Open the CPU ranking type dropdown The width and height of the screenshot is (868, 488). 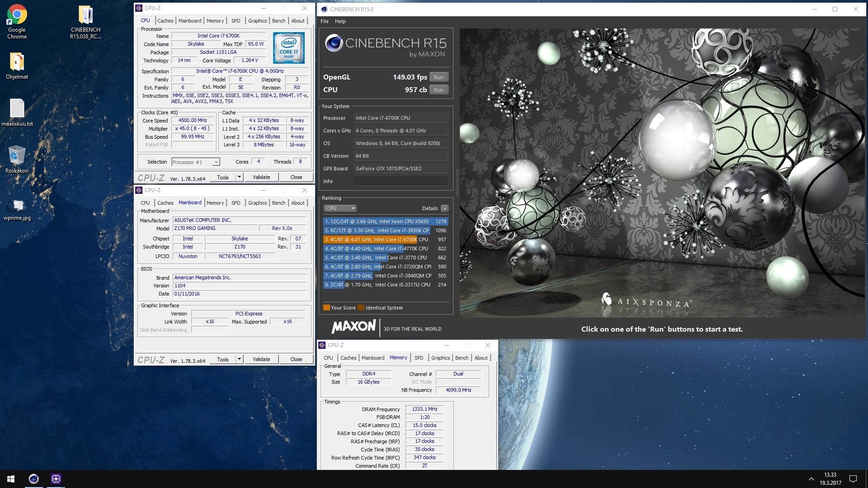(340, 208)
